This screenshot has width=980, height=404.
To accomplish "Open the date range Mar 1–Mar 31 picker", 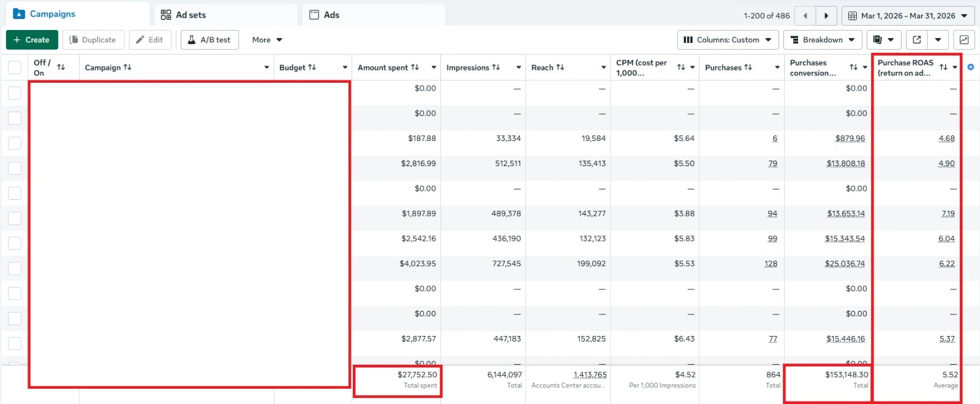I will [x=908, y=16].
